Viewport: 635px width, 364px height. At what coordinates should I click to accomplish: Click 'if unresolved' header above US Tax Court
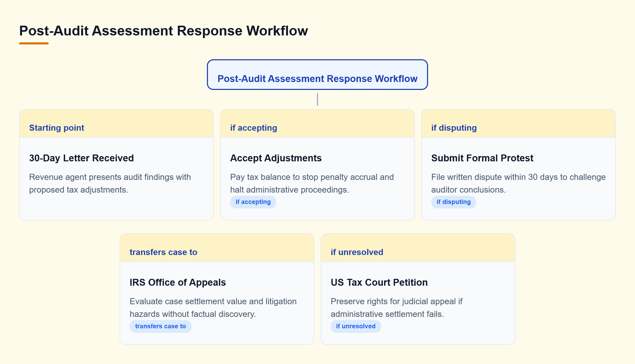click(x=418, y=248)
